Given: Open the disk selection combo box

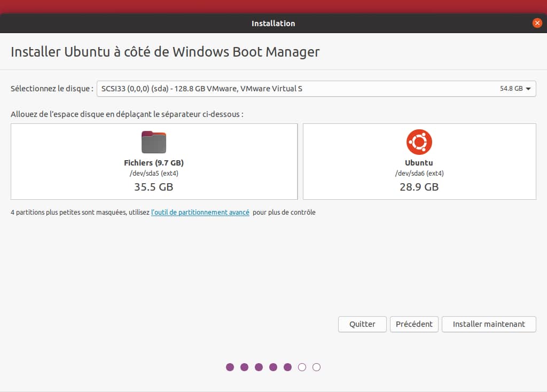Looking at the screenshot, I should (x=315, y=89).
